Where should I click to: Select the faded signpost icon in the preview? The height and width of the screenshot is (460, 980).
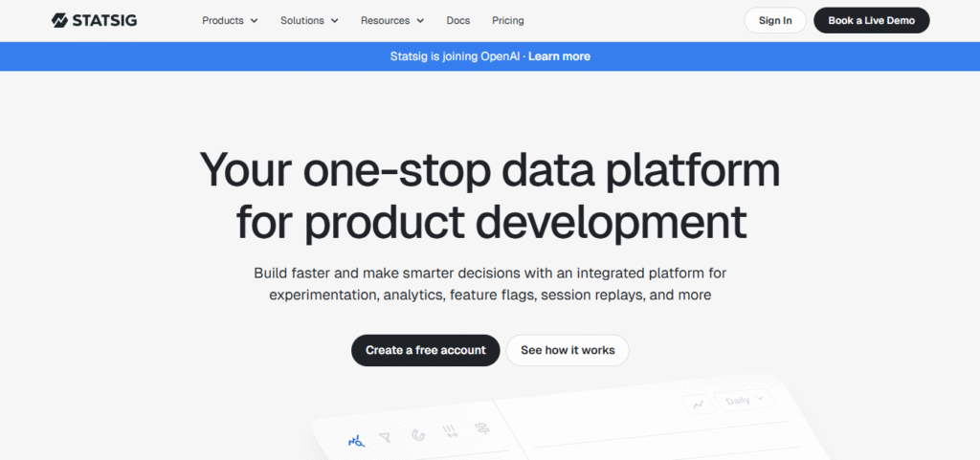coord(482,428)
